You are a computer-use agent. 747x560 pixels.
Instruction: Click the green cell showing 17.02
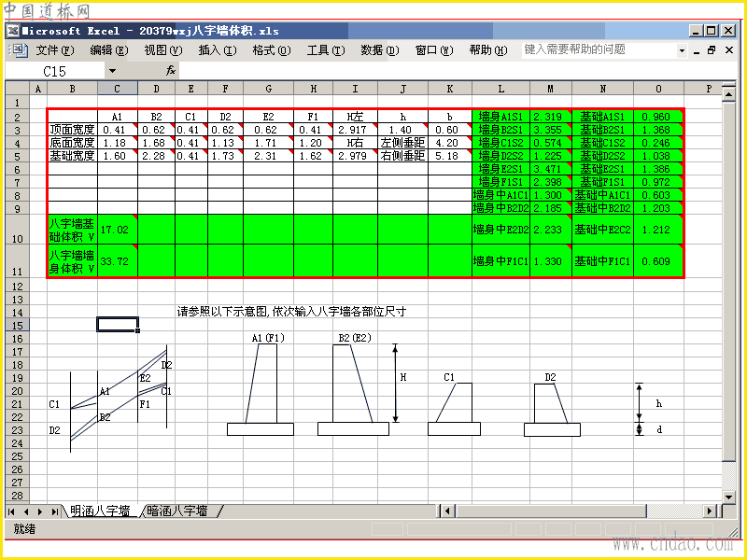(117, 227)
